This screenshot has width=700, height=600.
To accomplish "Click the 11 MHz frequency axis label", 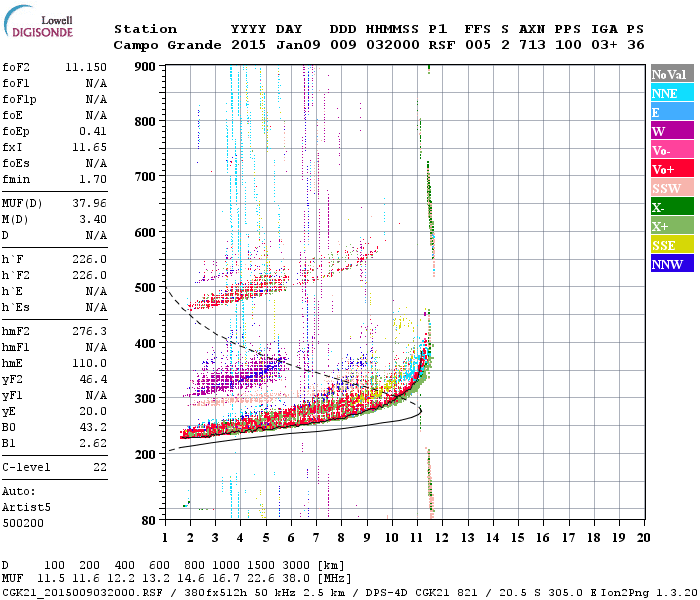I will [x=417, y=538].
